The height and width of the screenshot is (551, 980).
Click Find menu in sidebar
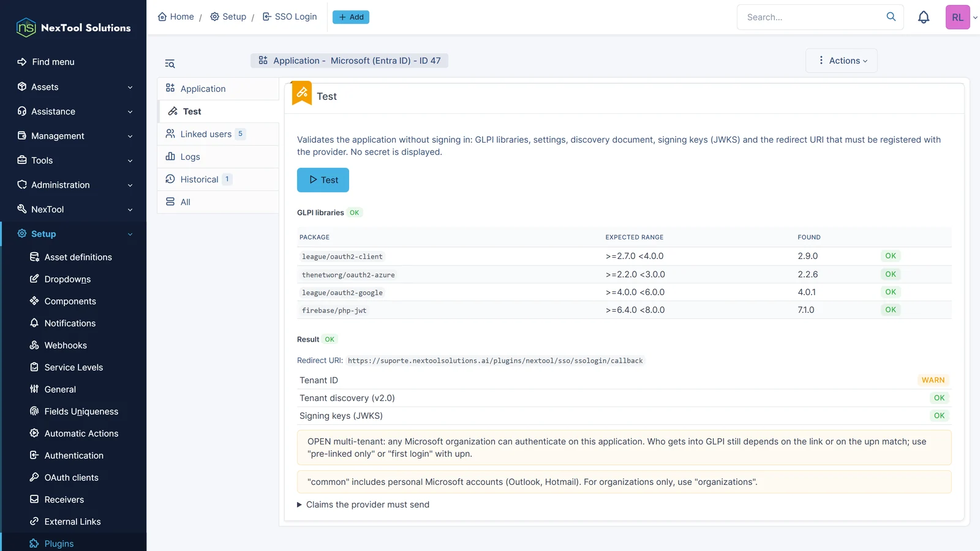pyautogui.click(x=46, y=62)
